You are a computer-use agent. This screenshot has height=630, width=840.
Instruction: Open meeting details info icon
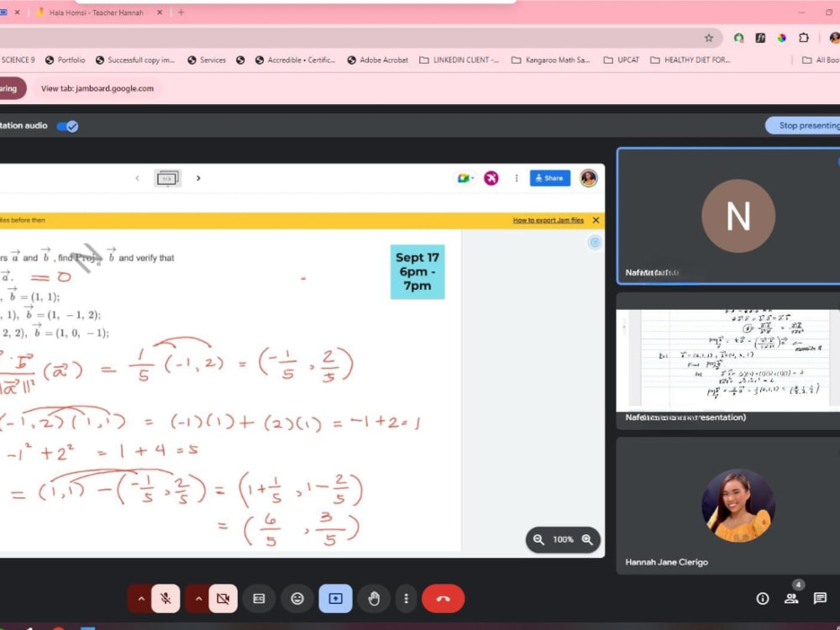pos(763,598)
